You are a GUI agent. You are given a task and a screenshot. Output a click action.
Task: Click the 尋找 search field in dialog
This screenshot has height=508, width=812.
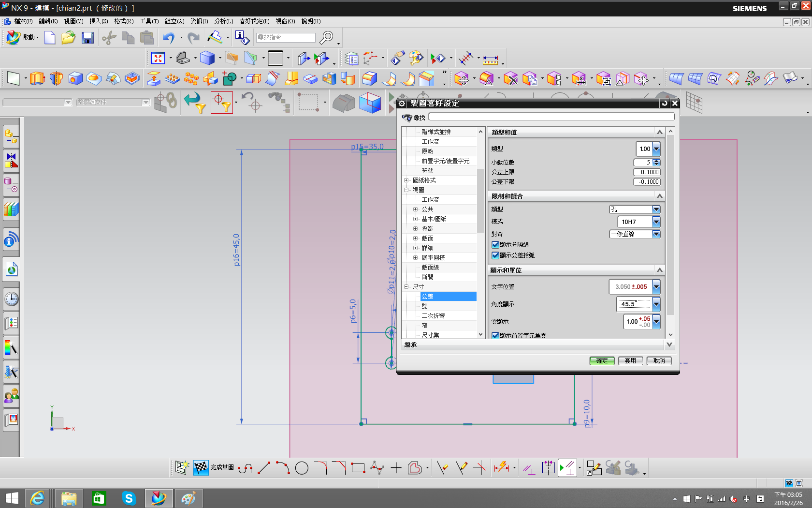tap(551, 117)
